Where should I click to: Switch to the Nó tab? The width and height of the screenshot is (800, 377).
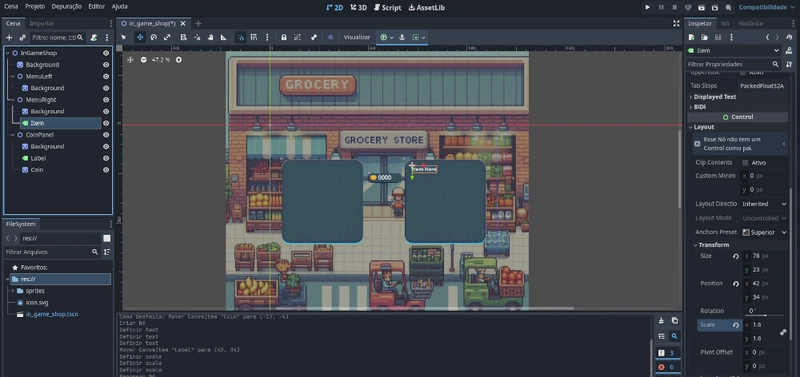pyautogui.click(x=724, y=23)
